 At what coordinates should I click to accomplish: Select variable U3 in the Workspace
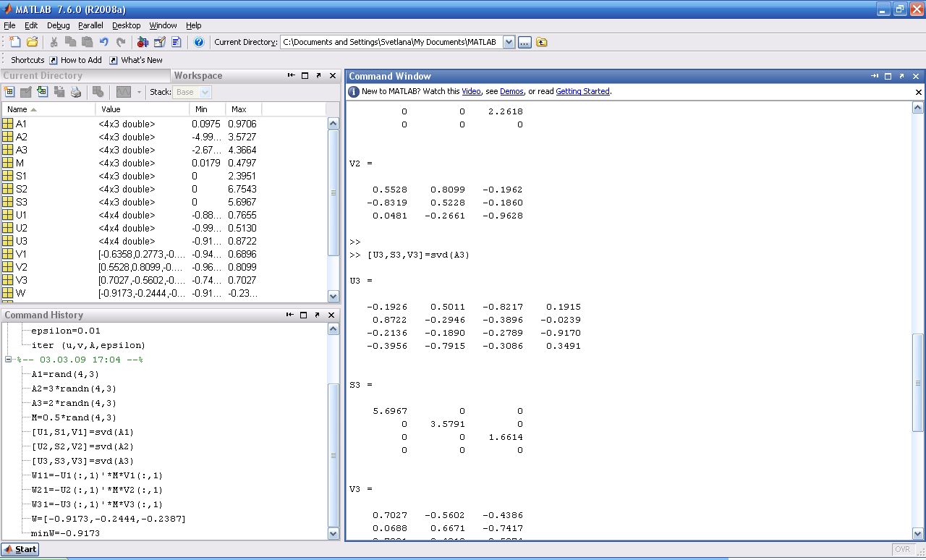[x=165, y=241]
